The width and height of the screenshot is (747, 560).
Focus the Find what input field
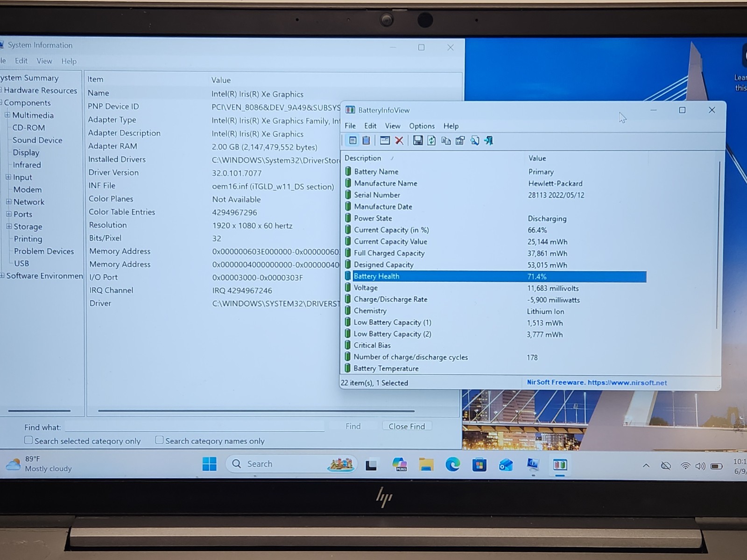(x=194, y=427)
